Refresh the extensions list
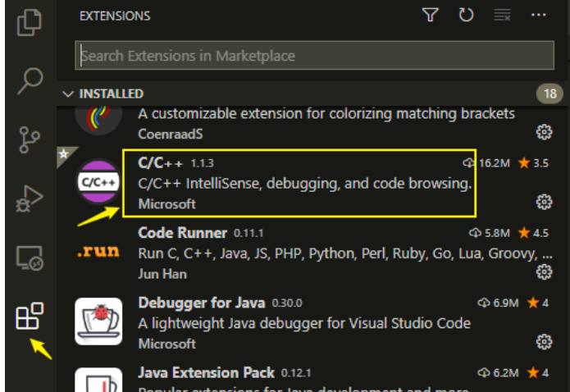 point(466,16)
